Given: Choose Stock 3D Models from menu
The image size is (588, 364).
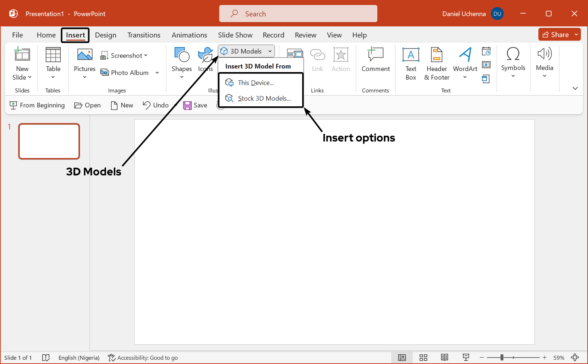Looking at the screenshot, I should pyautogui.click(x=264, y=98).
